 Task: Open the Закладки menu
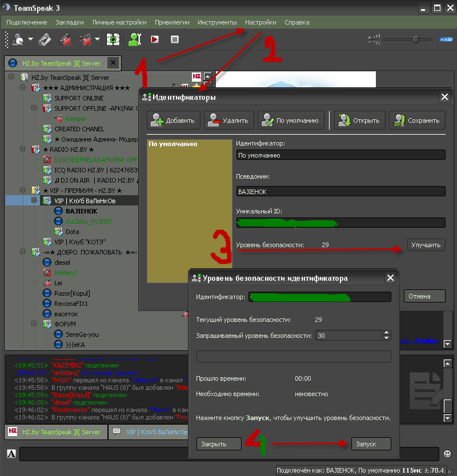point(70,22)
